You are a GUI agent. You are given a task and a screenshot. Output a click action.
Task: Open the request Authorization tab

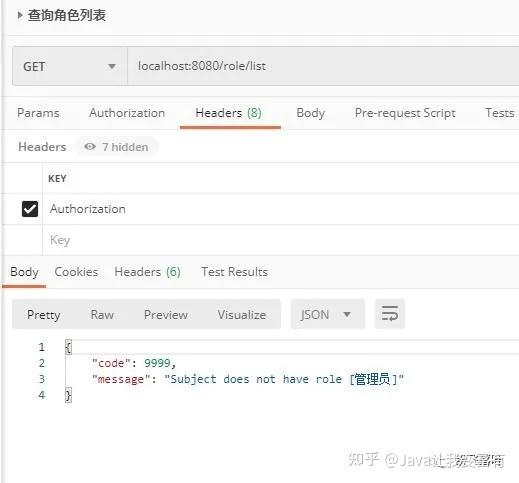pyautogui.click(x=127, y=113)
